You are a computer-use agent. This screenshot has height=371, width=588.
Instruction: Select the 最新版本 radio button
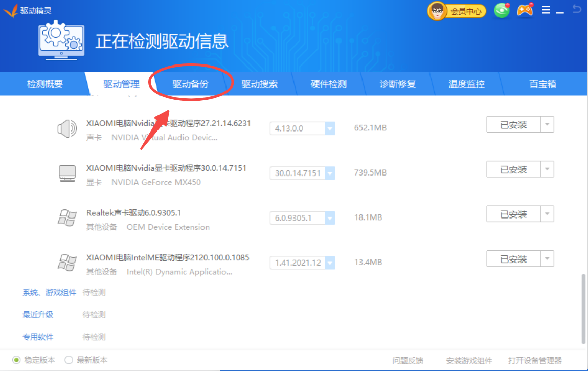69,360
